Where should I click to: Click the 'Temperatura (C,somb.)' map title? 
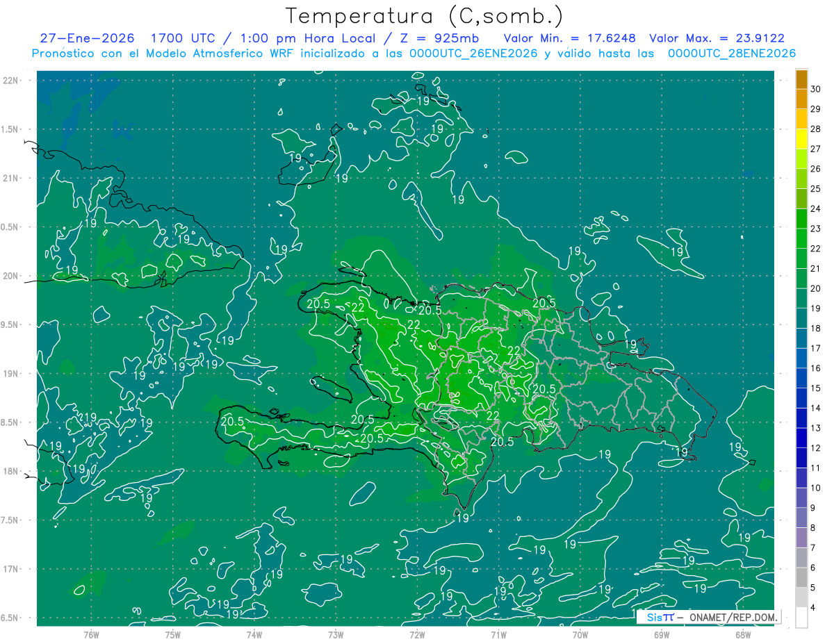(424, 16)
